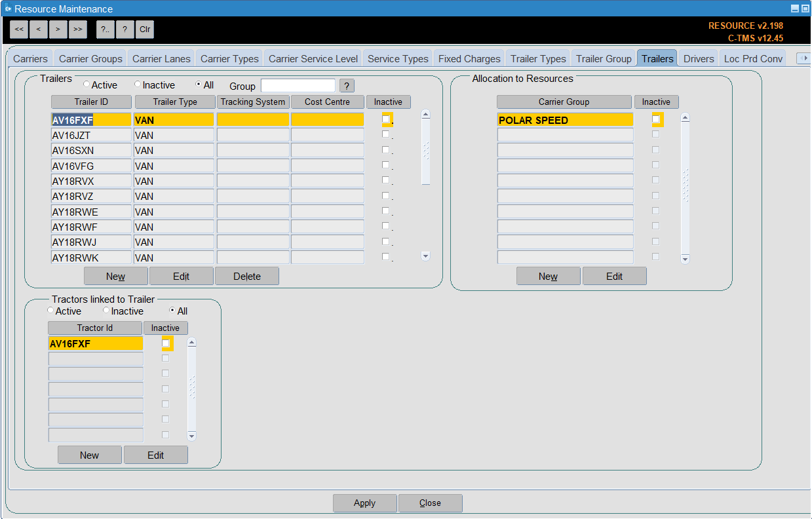
Task: Switch to the Drivers tab
Action: pos(699,58)
